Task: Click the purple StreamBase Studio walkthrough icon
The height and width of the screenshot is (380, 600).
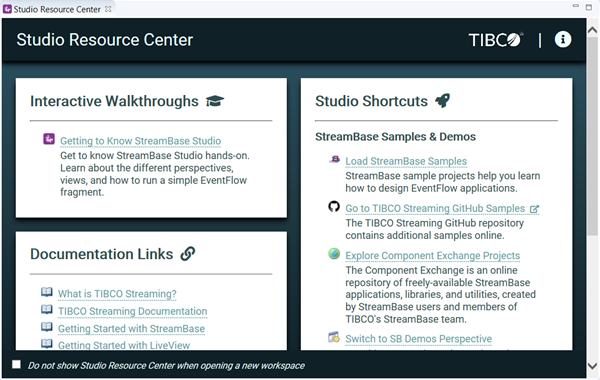Action: 49,139
